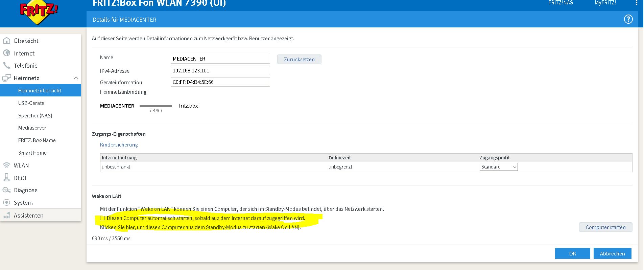
Task: Open Speicher (NAS) submenu item
Action: pos(35,115)
